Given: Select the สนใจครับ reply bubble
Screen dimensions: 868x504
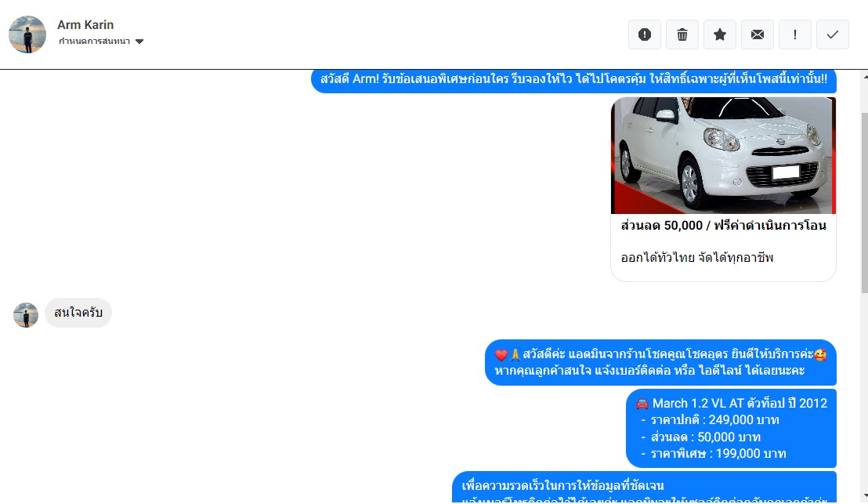Looking at the screenshot, I should click(x=78, y=313).
